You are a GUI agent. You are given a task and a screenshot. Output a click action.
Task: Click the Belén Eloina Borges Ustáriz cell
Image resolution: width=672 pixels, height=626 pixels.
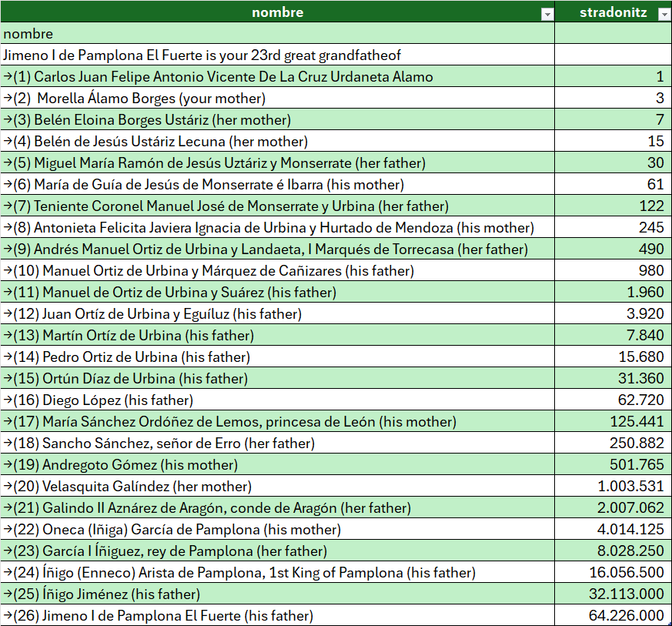278,119
